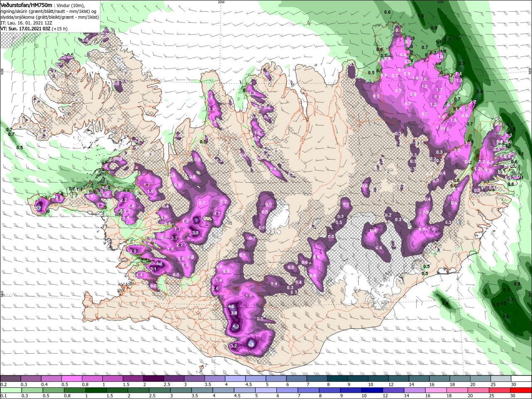Click top legend swatch between 4 and 4.5

point(235,379)
